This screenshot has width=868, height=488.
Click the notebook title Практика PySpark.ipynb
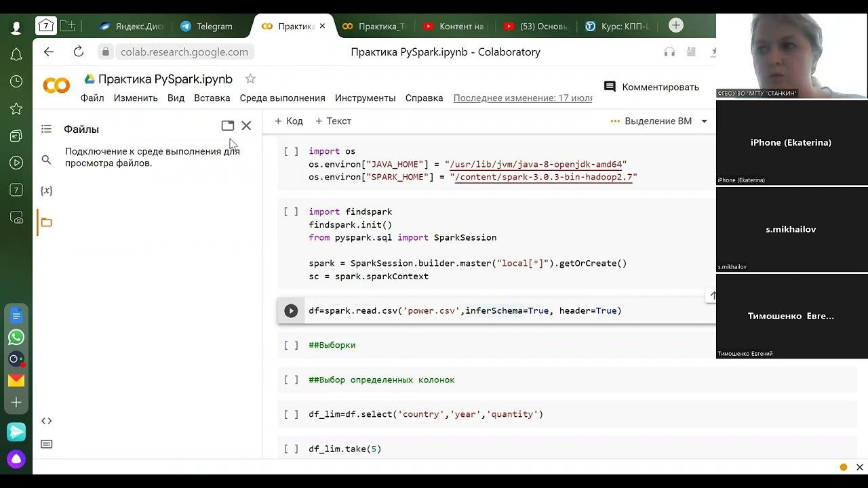(165, 79)
